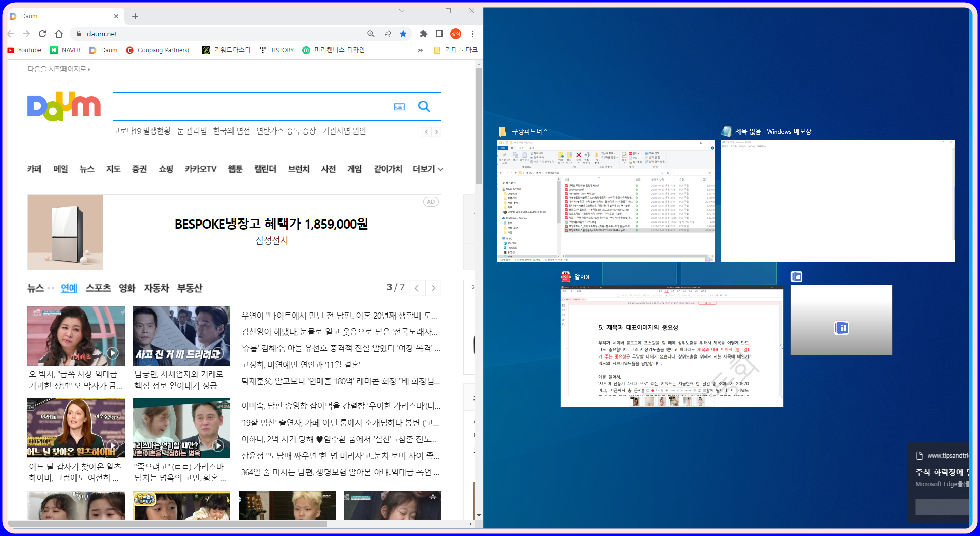
Task: Select the 쿠팡파트너스 File Explorer window thumbnail
Action: coord(605,201)
